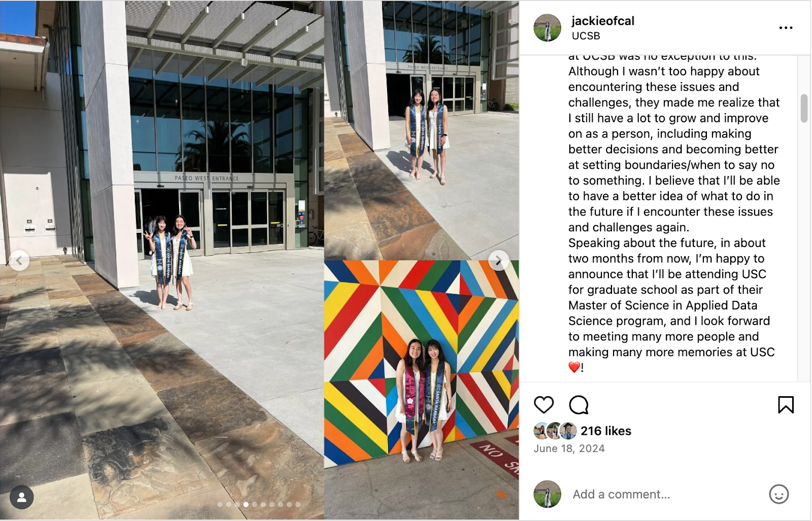
Task: Open the emoji picker smiley icon
Action: coord(779,494)
